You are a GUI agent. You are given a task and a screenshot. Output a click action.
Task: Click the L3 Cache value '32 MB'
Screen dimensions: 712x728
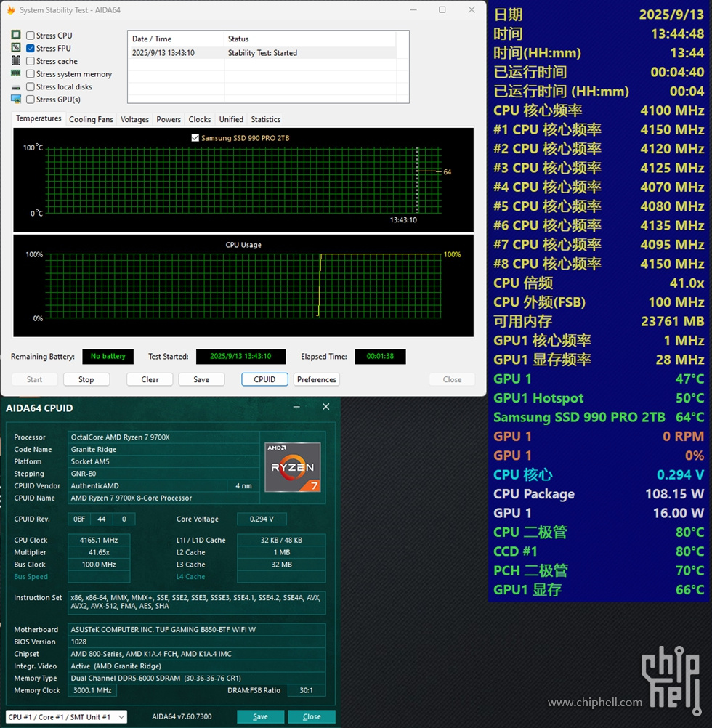281,565
